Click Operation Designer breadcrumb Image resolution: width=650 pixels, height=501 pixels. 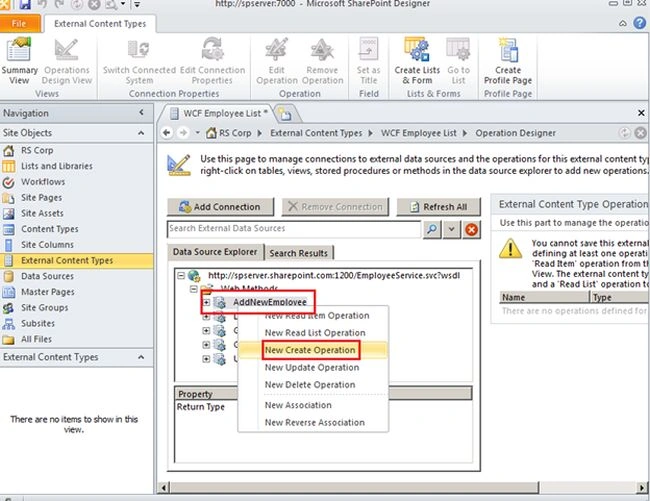click(515, 133)
